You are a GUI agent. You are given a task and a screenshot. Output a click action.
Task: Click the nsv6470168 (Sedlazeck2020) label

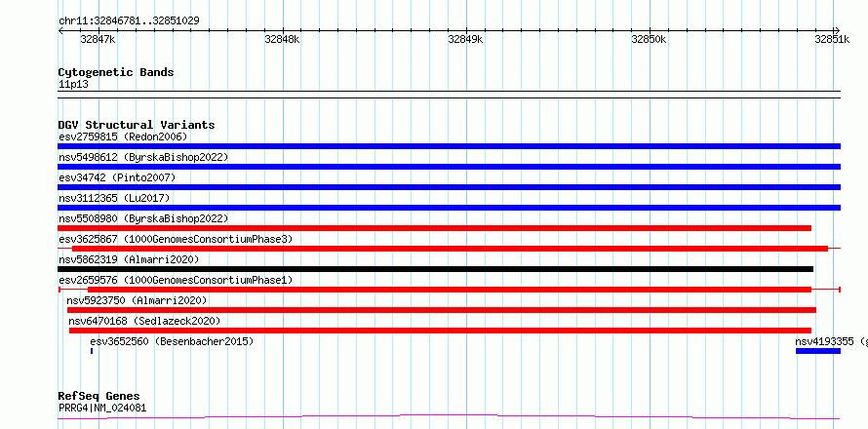pyautogui.click(x=144, y=321)
